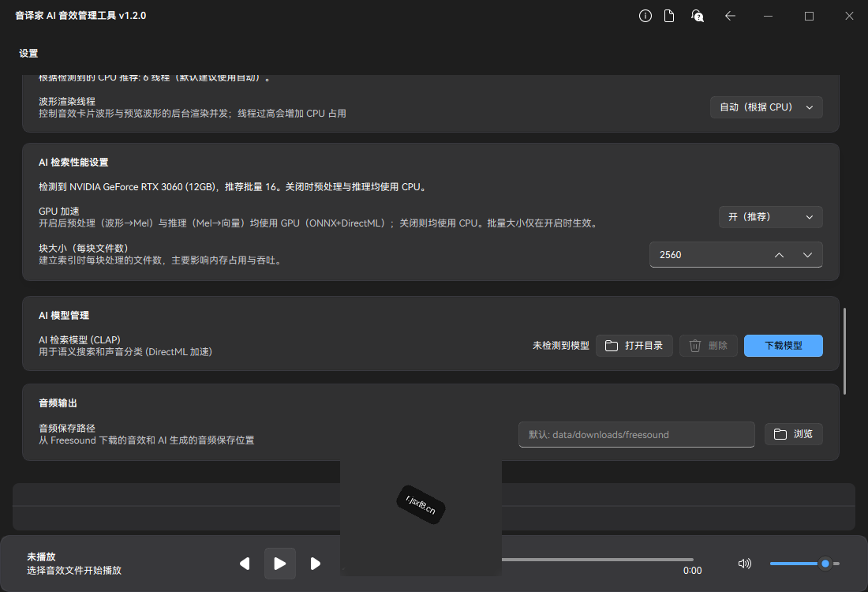
Task: Click the play button in player bar
Action: [x=280, y=564]
